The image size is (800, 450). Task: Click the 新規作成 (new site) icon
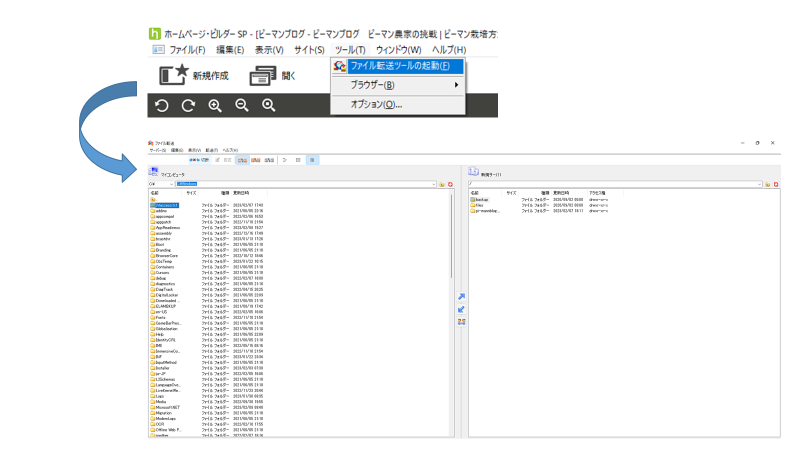pyautogui.click(x=173, y=75)
